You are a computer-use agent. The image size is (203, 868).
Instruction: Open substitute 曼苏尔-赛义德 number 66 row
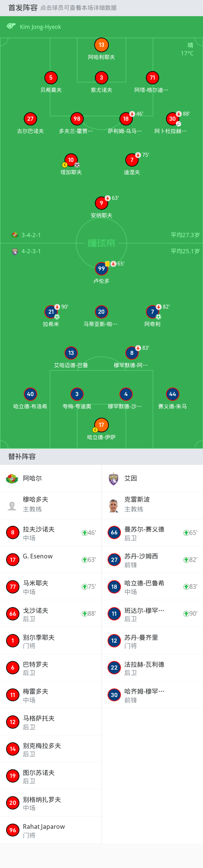153,533
